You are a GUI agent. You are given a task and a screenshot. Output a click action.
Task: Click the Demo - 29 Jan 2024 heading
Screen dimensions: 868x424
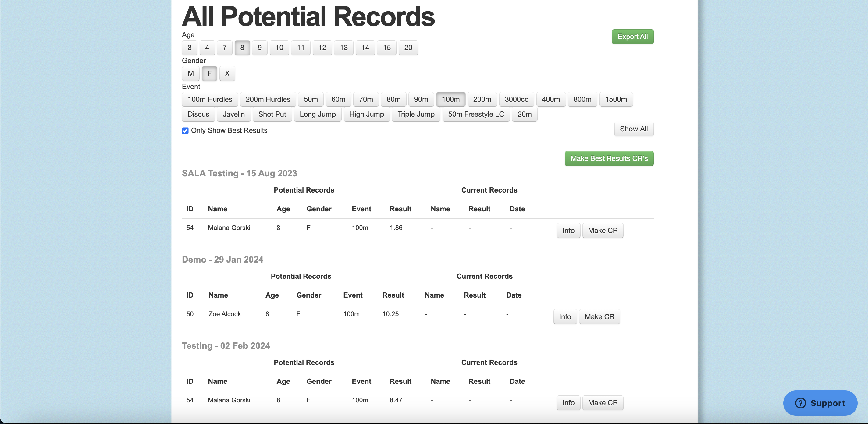pyautogui.click(x=222, y=260)
